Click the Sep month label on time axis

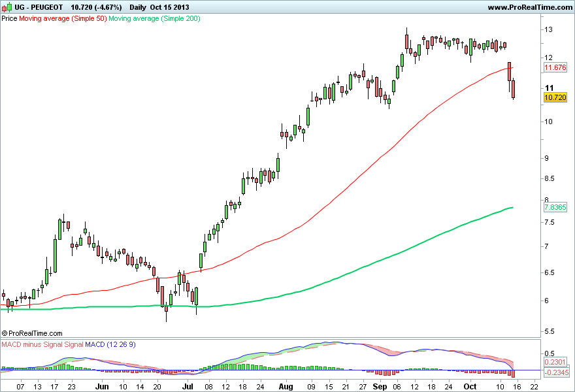pyautogui.click(x=380, y=387)
